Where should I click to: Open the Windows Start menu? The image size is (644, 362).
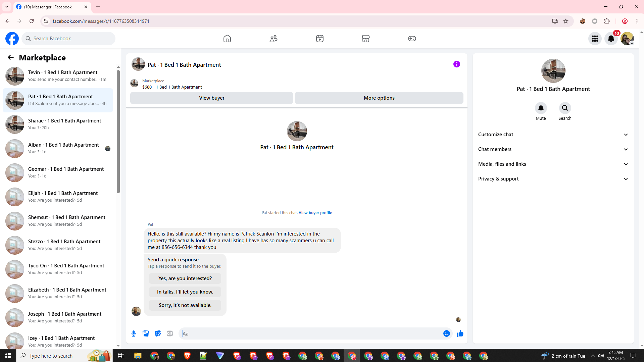8,356
